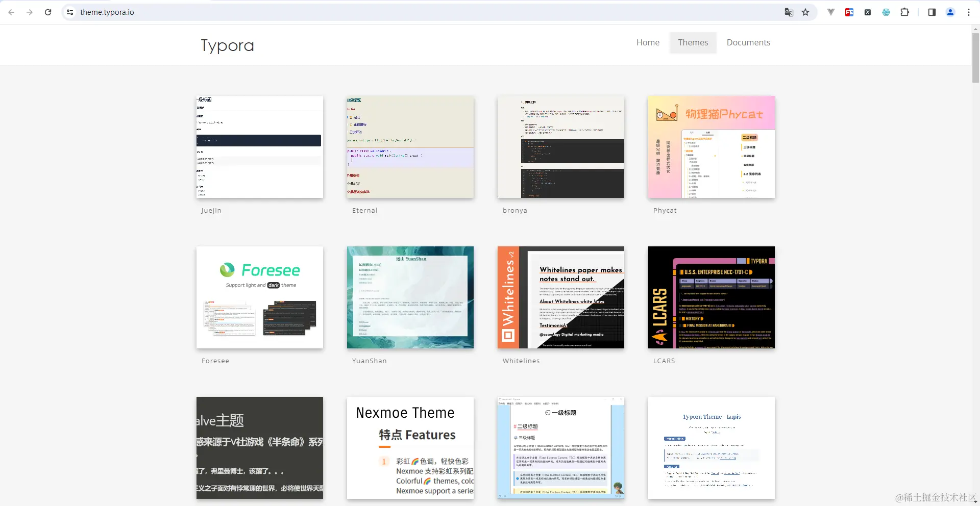Translate this page icon
Viewport: 980px width, 506px height.
tap(789, 12)
